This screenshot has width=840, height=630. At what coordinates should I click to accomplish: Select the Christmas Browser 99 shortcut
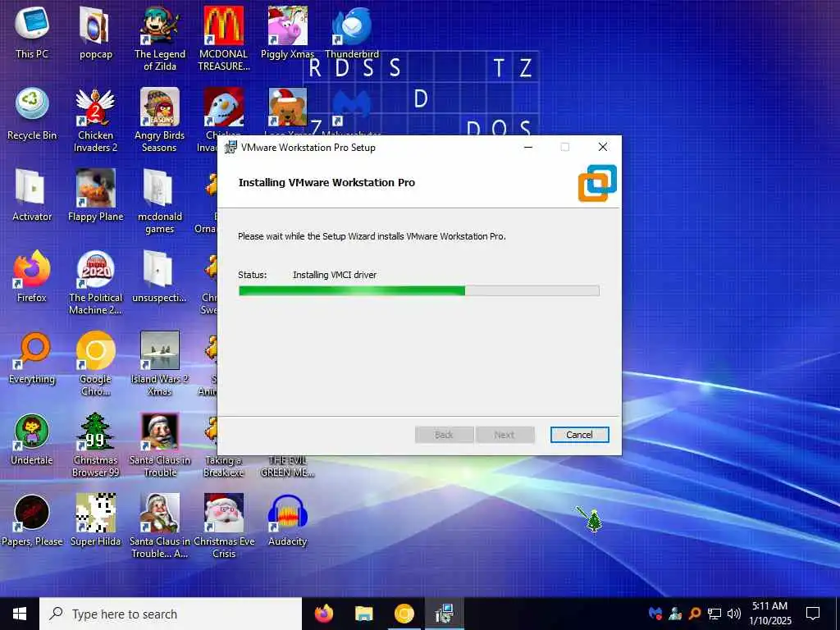pyautogui.click(x=95, y=445)
